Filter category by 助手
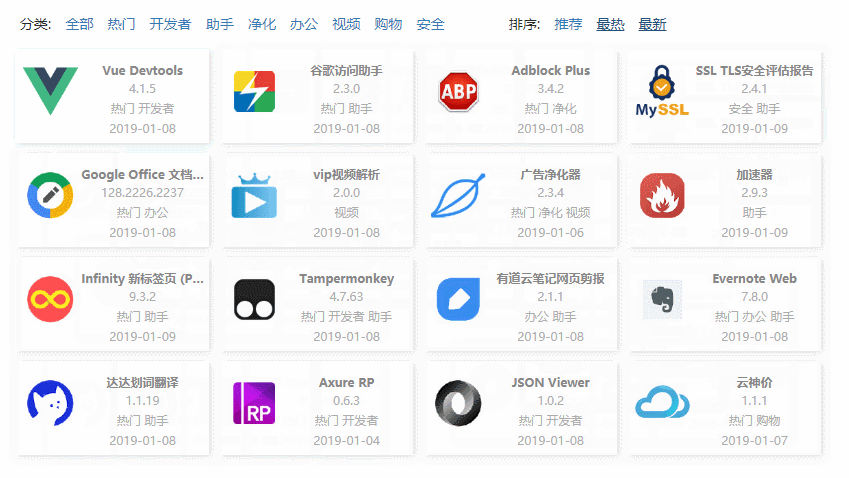This screenshot has height=478, width=849. coord(220,24)
